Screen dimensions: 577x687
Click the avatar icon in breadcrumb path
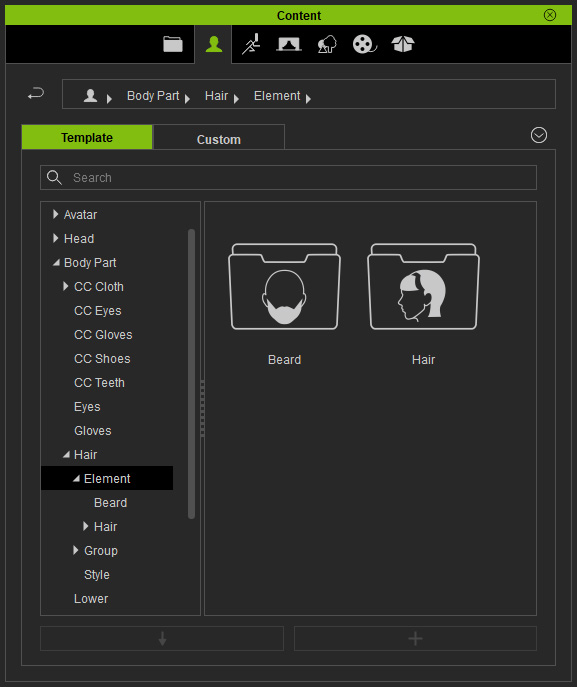click(90, 96)
